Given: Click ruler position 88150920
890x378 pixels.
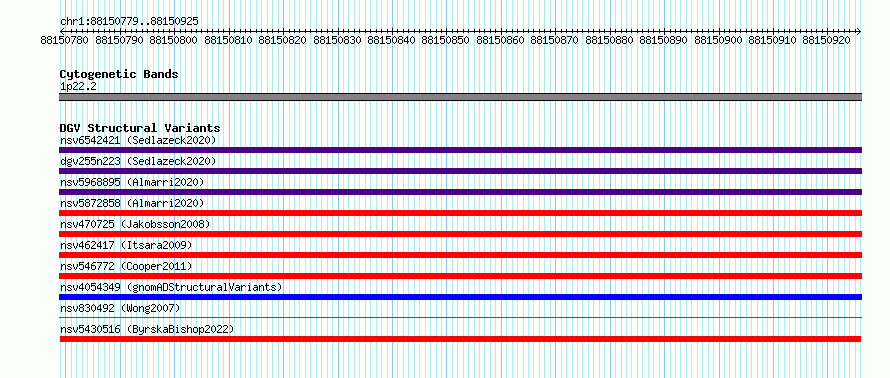Looking at the screenshot, I should coord(827,40).
